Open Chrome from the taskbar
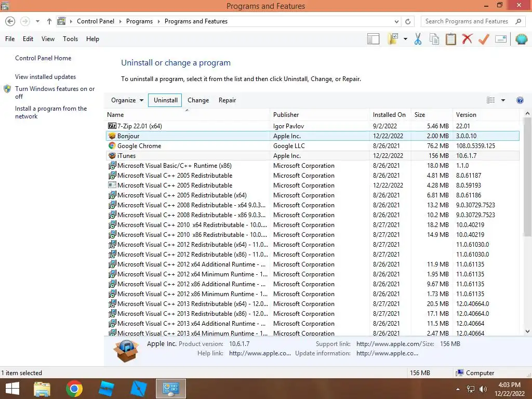532x399 pixels. tap(74, 389)
